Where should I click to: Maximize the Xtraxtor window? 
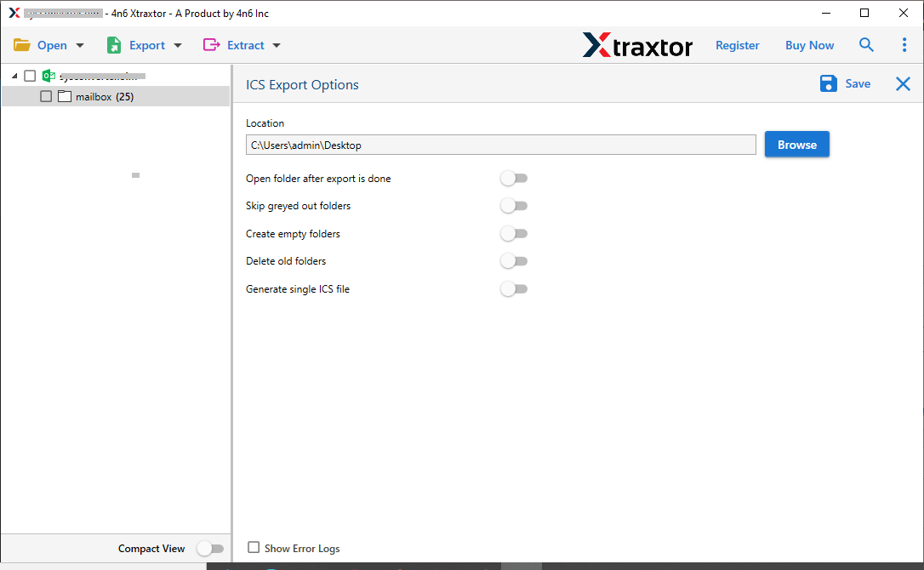click(x=864, y=13)
